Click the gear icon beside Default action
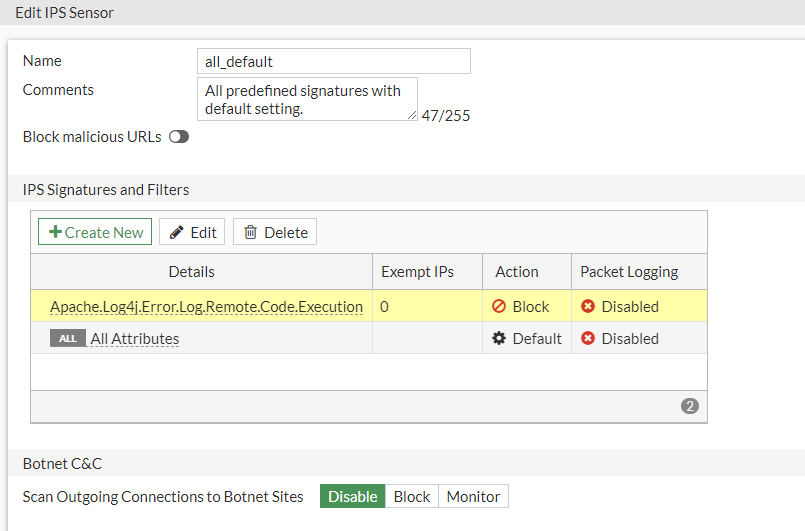805x531 pixels. point(499,338)
